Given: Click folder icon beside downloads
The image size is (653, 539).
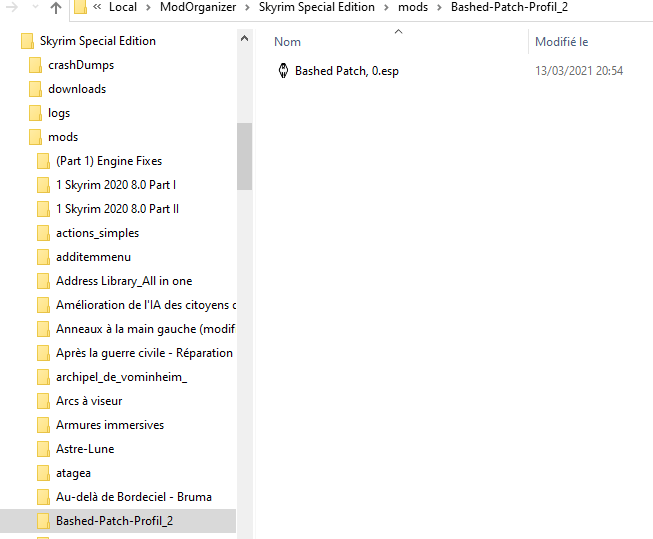Looking at the screenshot, I should [x=35, y=89].
